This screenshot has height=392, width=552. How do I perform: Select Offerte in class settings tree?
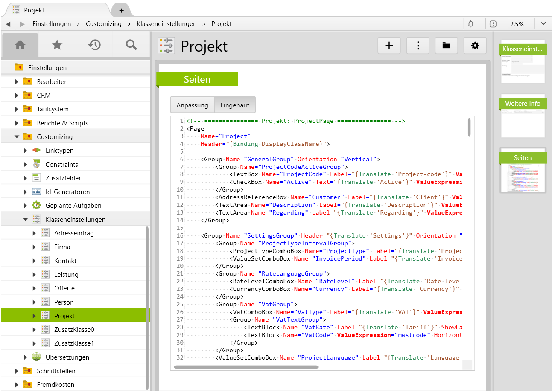(64, 288)
